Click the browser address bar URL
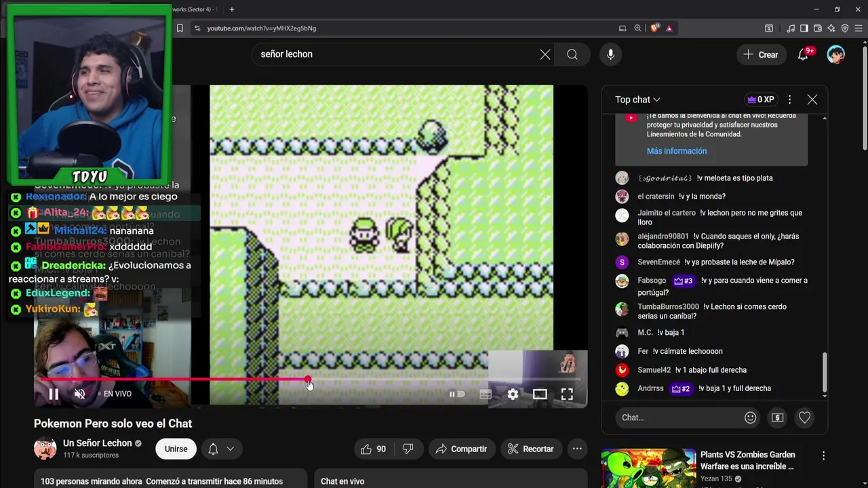 tap(262, 28)
